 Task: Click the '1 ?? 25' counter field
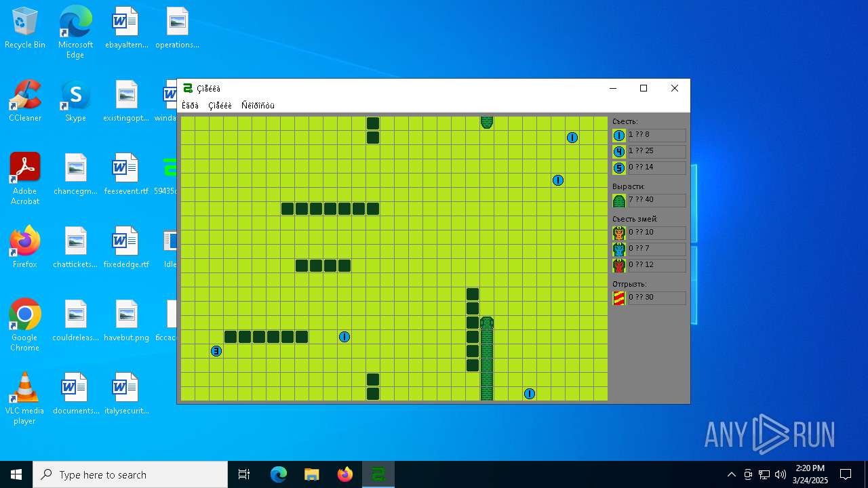pos(657,152)
